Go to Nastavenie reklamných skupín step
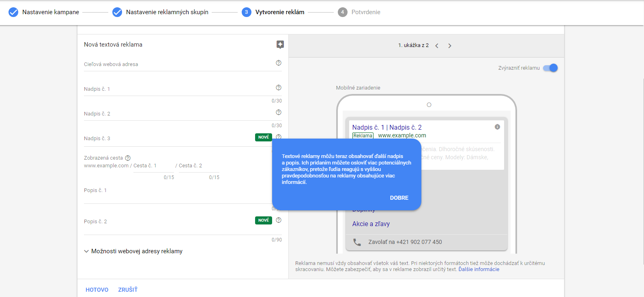Viewport: 644px width, 297px height. point(167,12)
